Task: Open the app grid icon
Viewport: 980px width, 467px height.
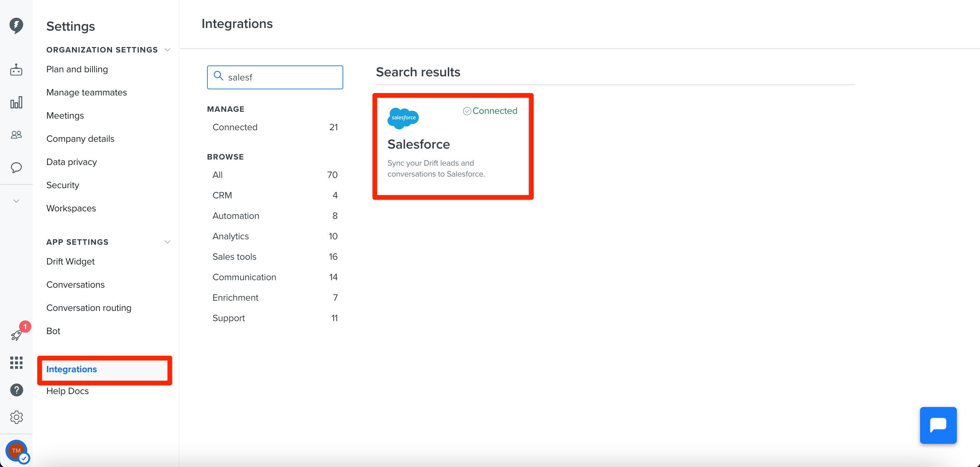Action: tap(16, 363)
